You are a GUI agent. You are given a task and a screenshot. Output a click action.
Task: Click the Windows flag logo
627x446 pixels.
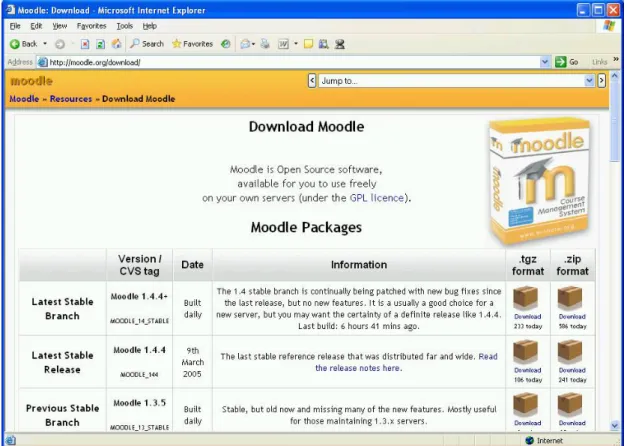609,26
